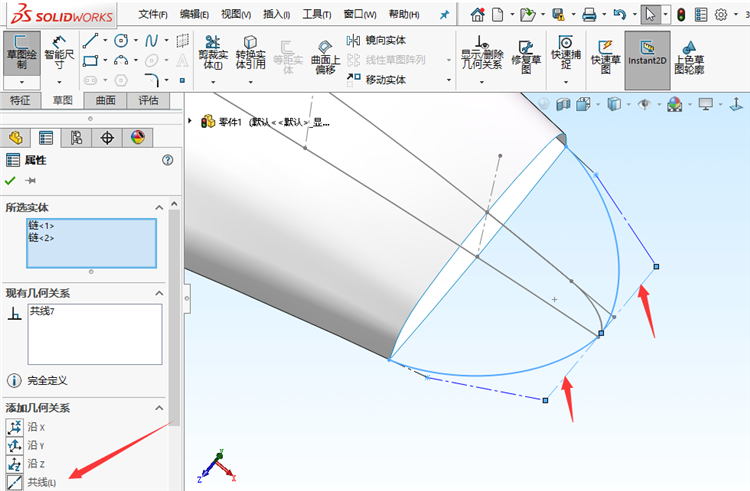Open the DisplayManager color sphere tab
The height and width of the screenshot is (491, 750).
(138, 138)
